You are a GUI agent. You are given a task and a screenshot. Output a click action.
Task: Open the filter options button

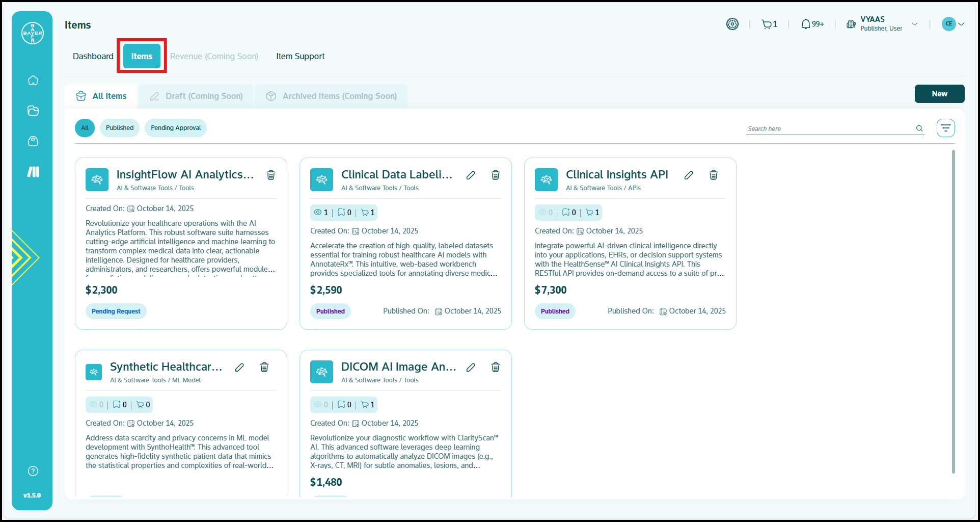point(945,128)
